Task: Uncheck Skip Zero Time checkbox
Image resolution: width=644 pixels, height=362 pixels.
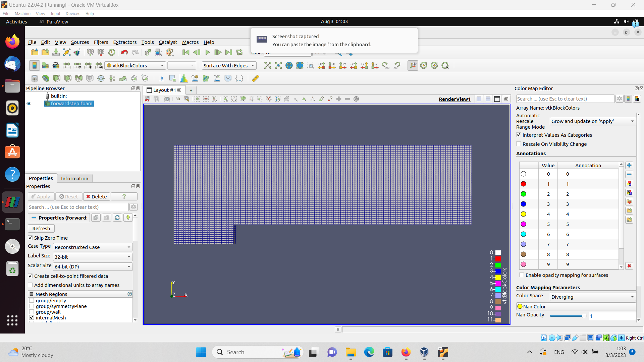Action: 31,238
